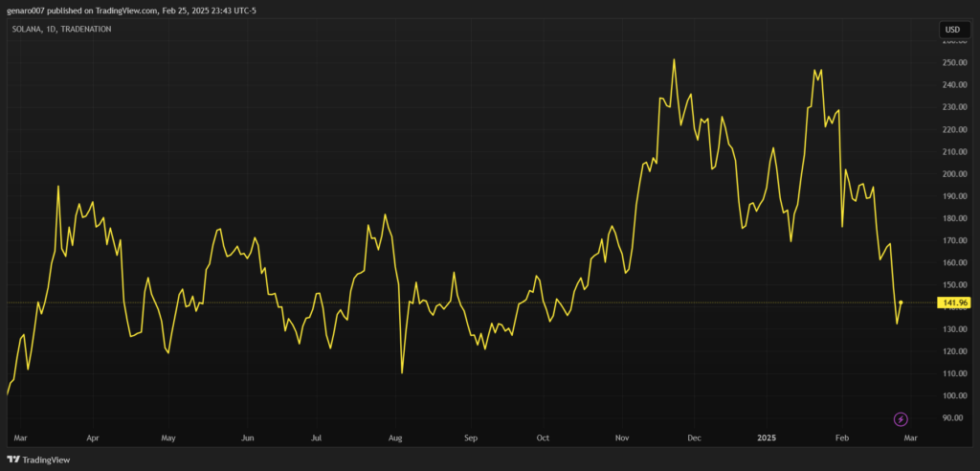
Task: Click the Apr label on the time axis
Action: click(93, 438)
